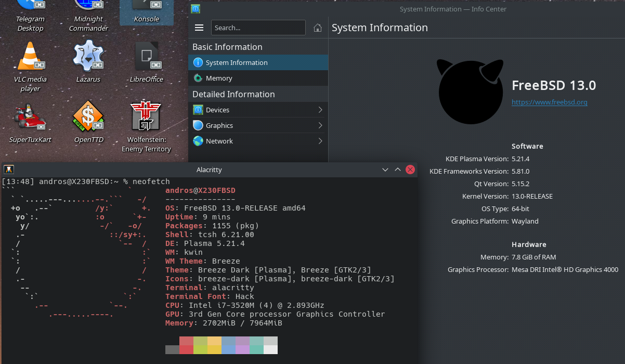Focus the Info Center search field
Screen dimensions: 625x364
[x=258, y=28]
